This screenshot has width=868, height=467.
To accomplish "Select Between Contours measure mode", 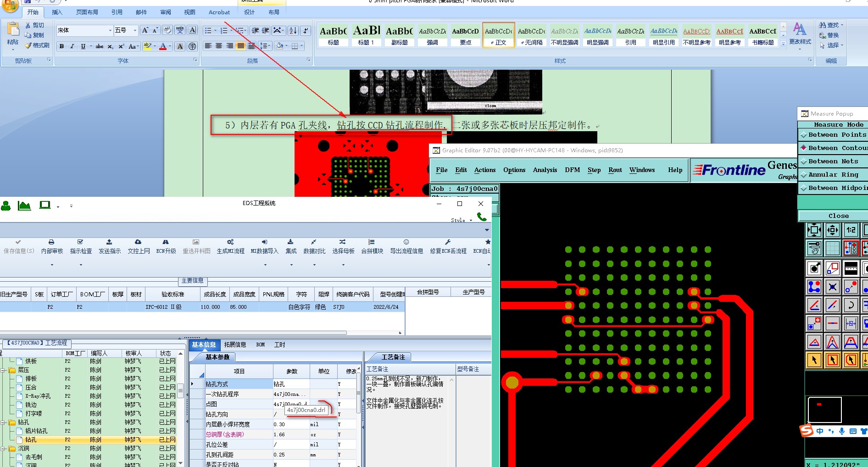I will click(834, 148).
